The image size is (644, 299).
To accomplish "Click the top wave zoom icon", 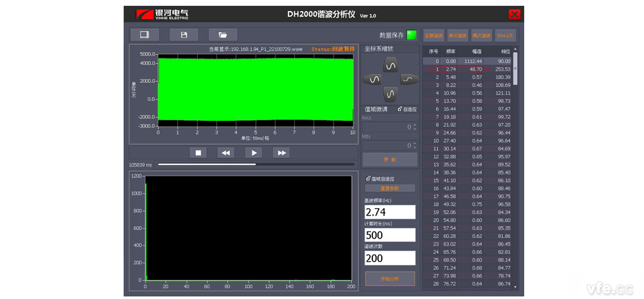I will (x=390, y=64).
